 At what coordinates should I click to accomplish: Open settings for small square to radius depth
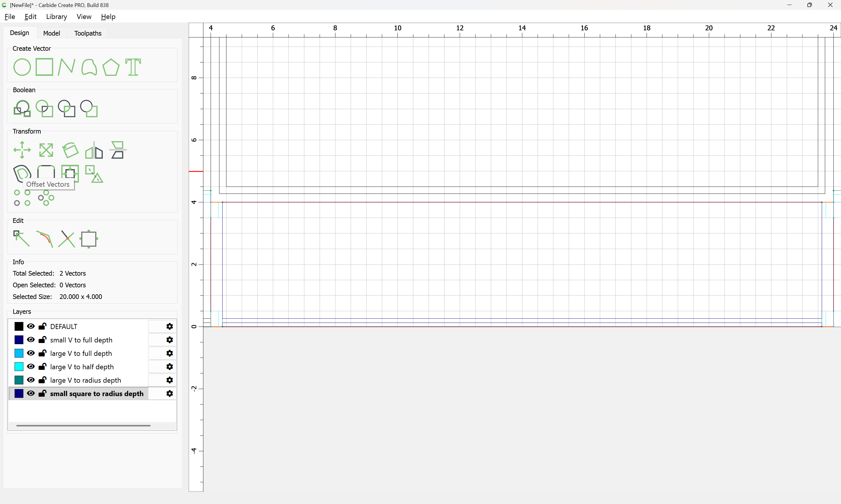(169, 394)
